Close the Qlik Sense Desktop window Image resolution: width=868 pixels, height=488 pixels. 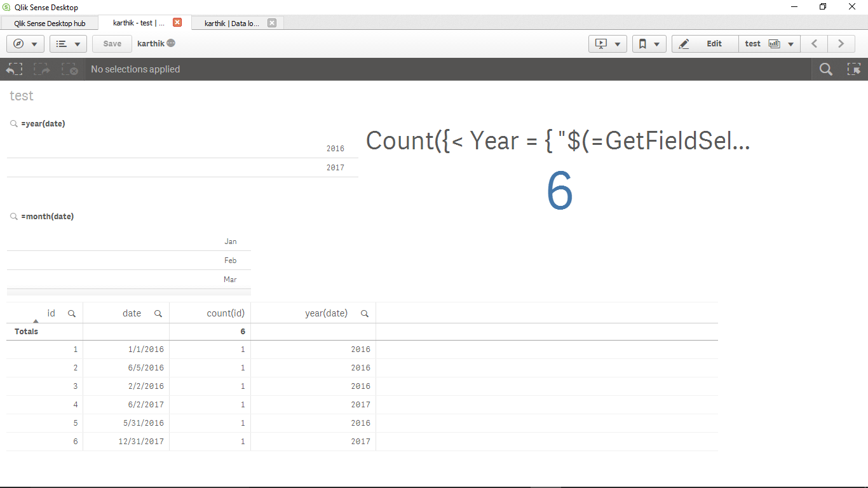click(x=852, y=7)
